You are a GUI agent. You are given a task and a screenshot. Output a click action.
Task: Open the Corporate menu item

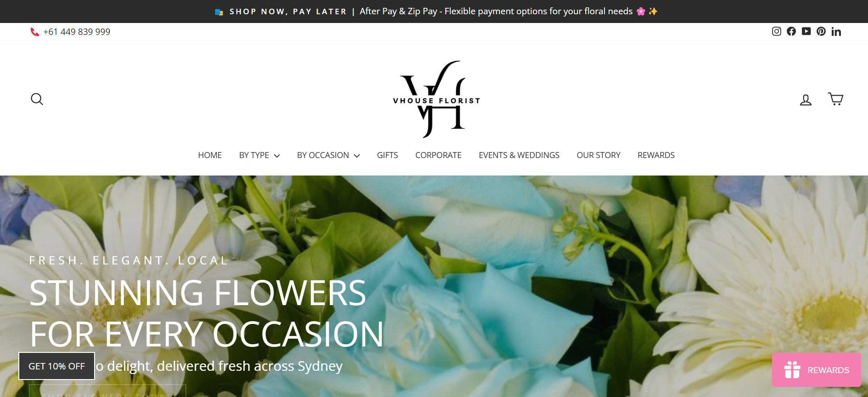[438, 155]
